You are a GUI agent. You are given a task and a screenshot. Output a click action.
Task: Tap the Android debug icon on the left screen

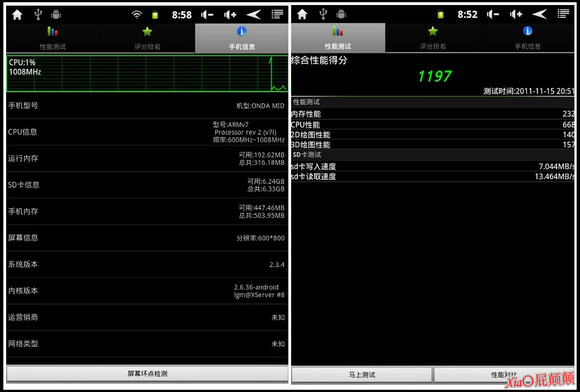(x=56, y=15)
